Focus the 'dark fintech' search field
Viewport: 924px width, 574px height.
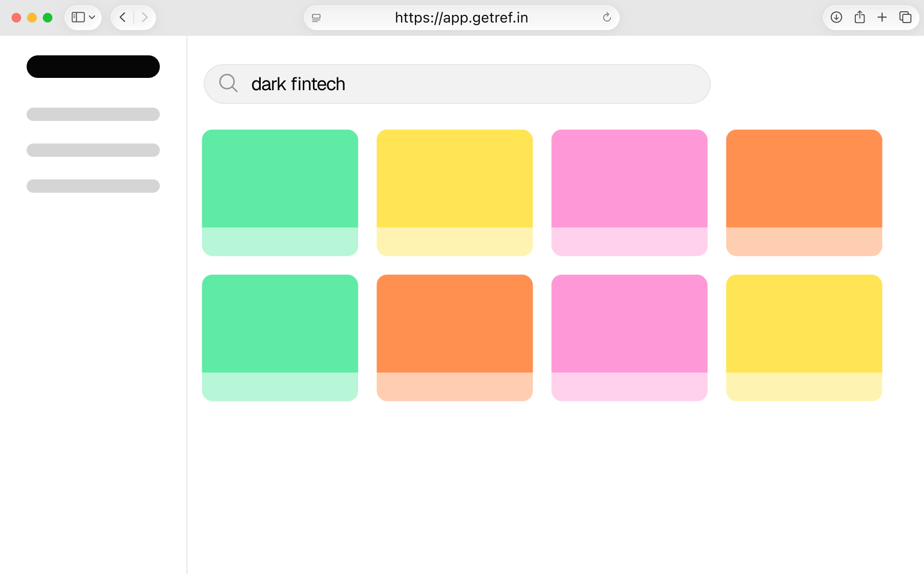[x=457, y=84]
